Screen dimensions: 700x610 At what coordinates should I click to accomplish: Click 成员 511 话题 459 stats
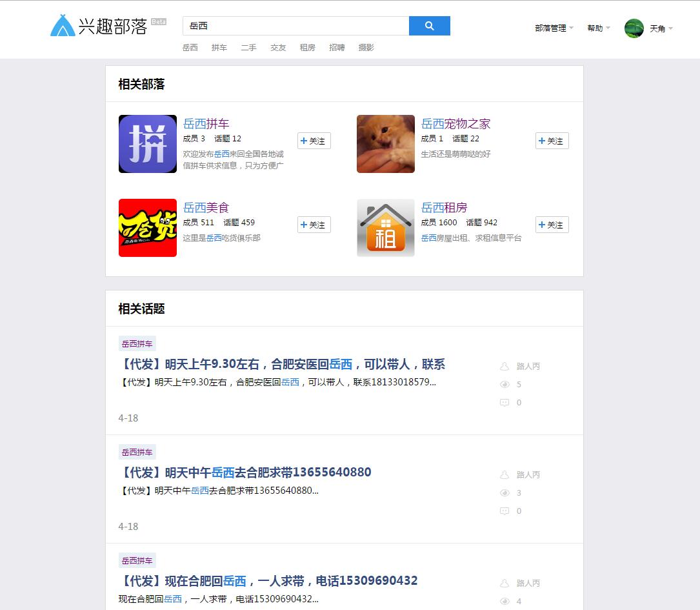pyautogui.click(x=219, y=223)
